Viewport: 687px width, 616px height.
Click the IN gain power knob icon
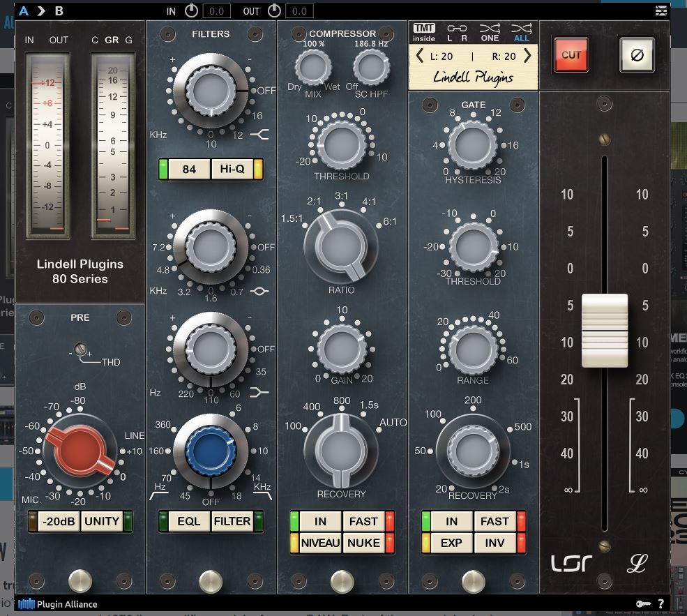191,11
